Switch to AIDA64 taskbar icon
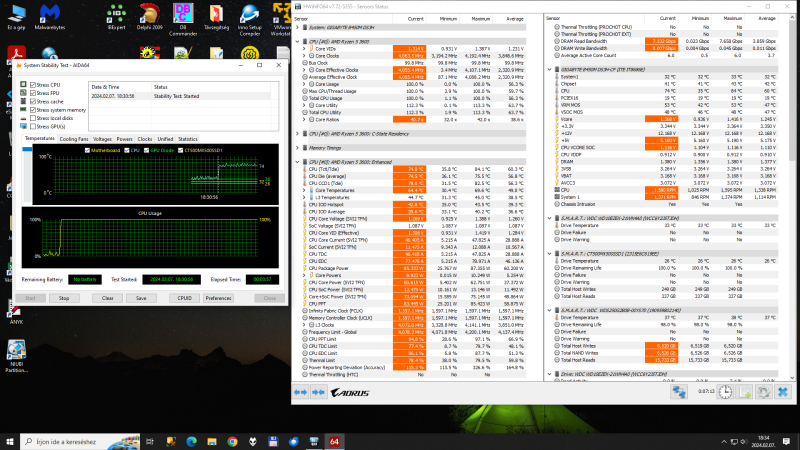The height and width of the screenshot is (450, 800). [x=334, y=441]
